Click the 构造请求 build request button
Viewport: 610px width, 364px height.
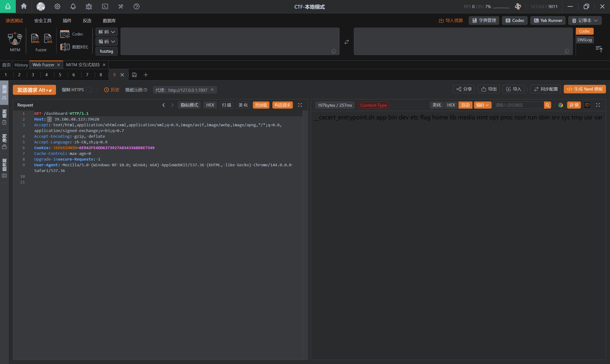tap(282, 105)
